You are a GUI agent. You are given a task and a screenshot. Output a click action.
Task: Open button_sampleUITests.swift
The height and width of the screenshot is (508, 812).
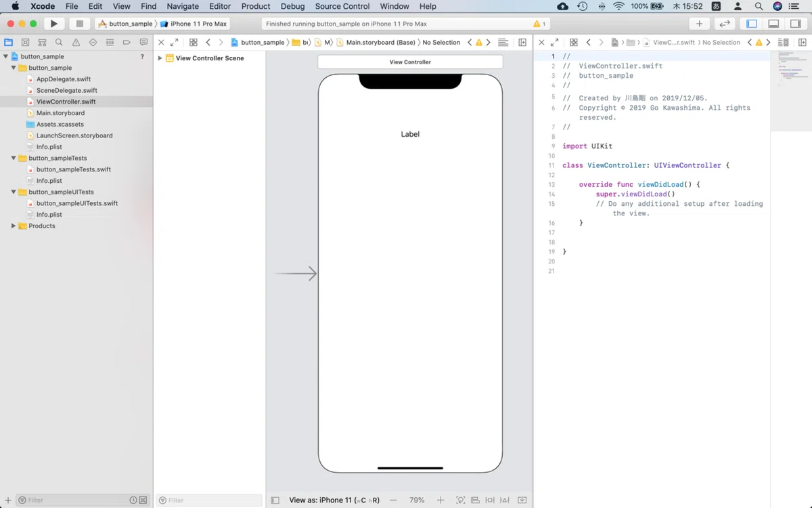(77, 203)
